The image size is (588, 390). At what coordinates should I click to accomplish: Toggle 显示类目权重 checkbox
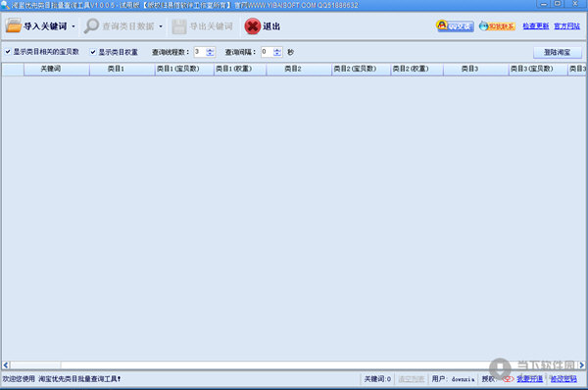tap(93, 52)
